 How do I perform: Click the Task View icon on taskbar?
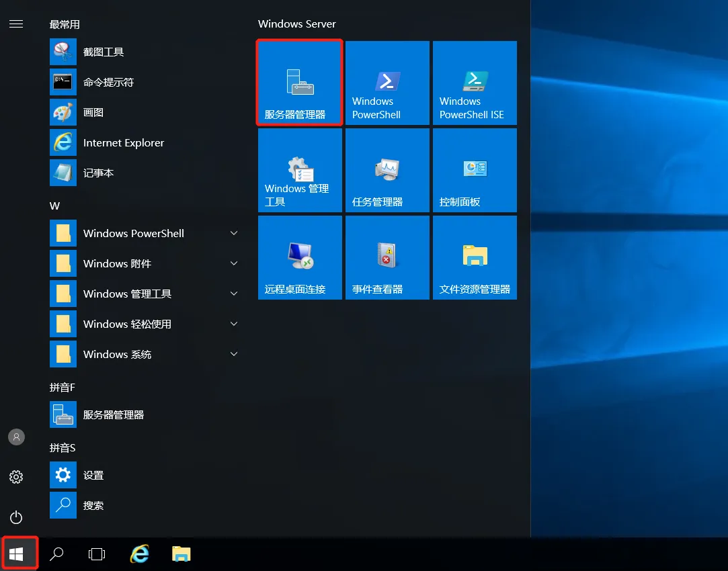click(97, 554)
